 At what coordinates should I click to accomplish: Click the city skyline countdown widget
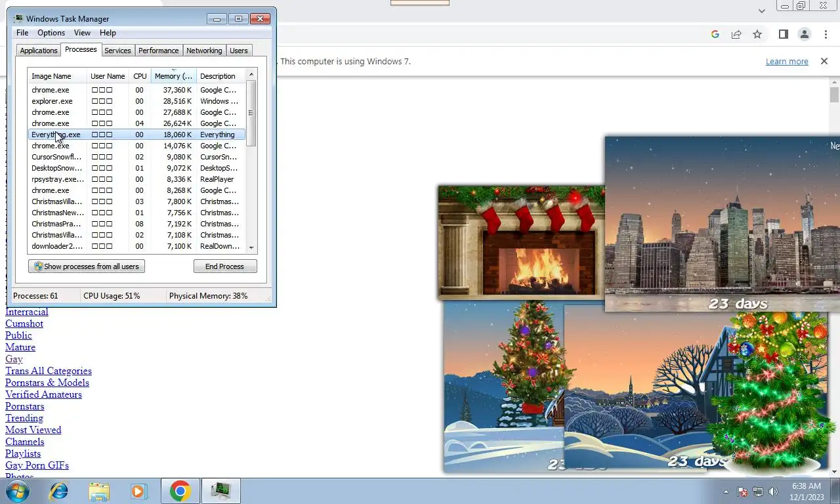tap(723, 223)
